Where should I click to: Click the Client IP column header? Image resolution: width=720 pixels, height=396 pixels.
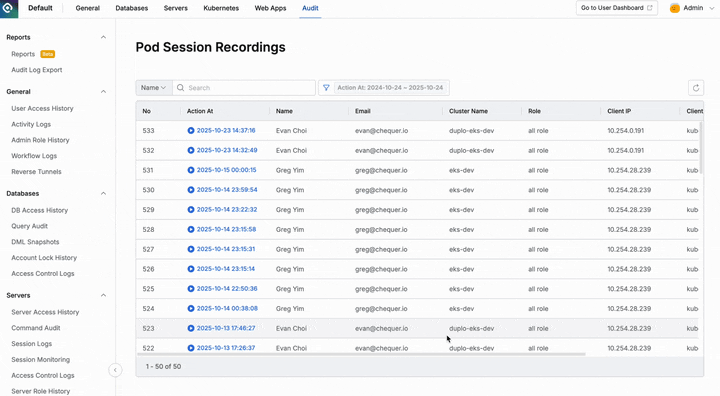[x=619, y=111]
